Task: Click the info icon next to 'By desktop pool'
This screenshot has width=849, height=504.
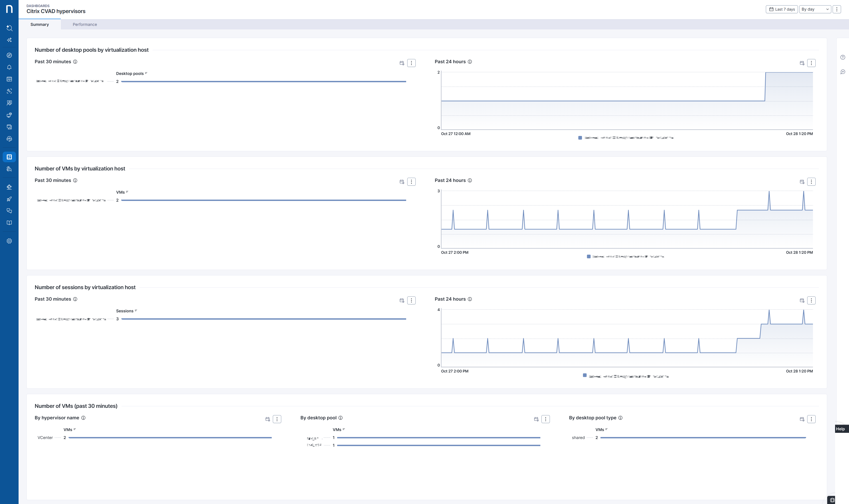Action: (340, 418)
